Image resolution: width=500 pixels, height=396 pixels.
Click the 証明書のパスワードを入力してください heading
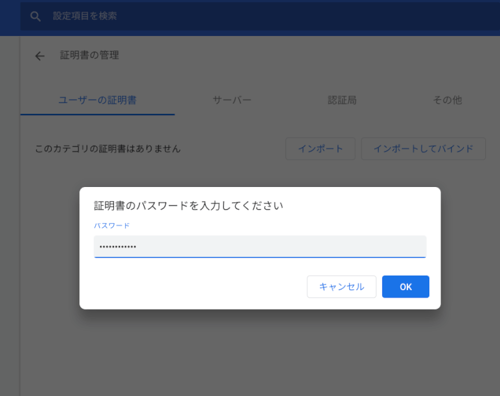pyautogui.click(x=188, y=206)
